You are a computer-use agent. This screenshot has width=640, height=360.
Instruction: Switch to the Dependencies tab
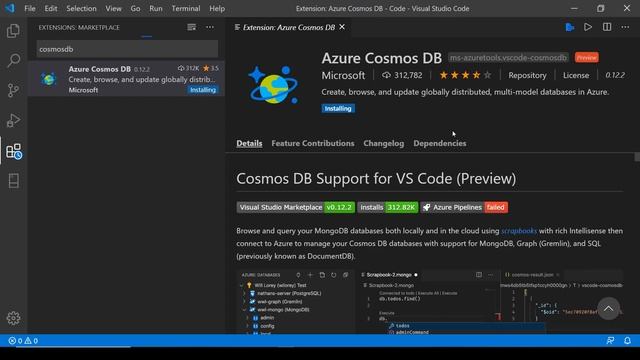(440, 143)
